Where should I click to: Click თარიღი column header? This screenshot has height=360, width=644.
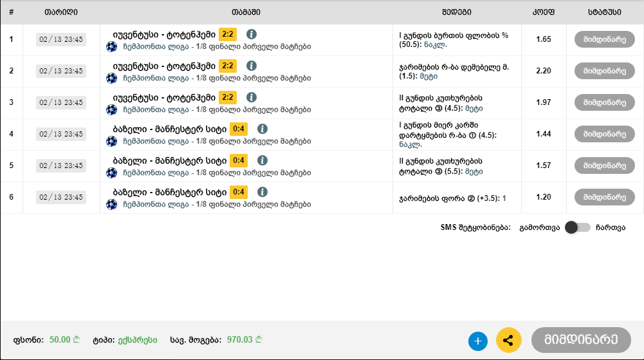click(x=61, y=12)
